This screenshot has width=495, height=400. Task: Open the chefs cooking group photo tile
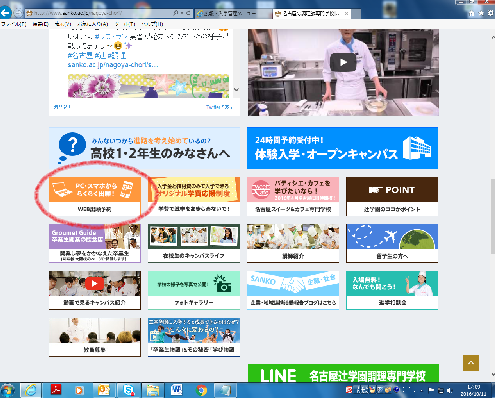click(x=293, y=243)
